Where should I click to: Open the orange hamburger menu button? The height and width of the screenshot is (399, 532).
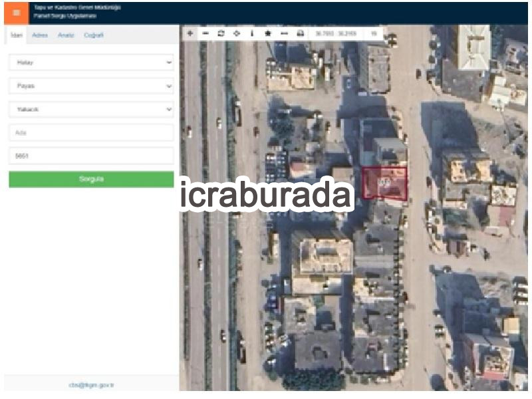[x=17, y=13]
